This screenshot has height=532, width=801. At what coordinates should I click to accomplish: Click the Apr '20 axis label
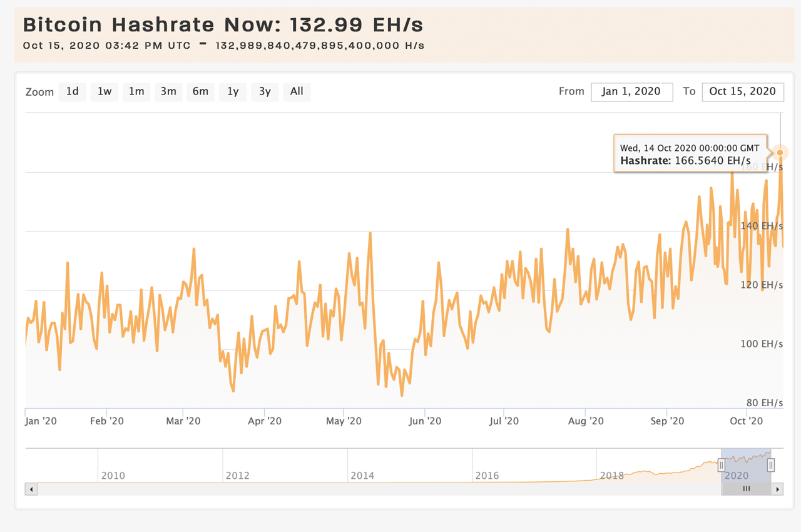tap(265, 421)
